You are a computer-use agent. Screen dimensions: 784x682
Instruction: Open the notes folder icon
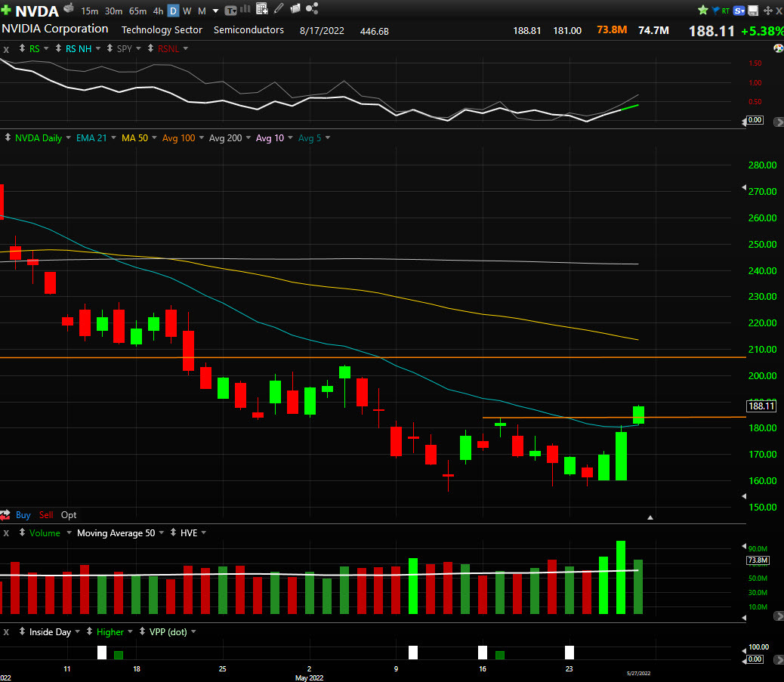[295, 8]
